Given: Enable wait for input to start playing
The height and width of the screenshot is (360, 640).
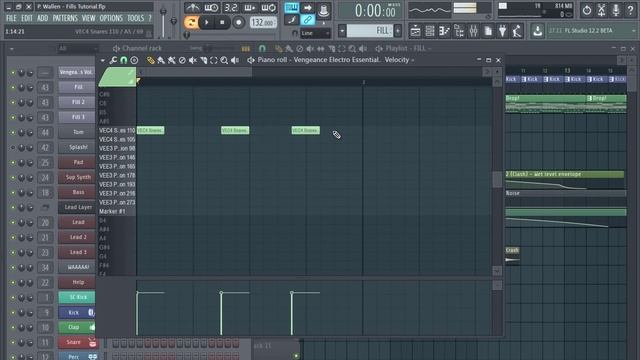Looking at the screenshot, I should [211, 7].
